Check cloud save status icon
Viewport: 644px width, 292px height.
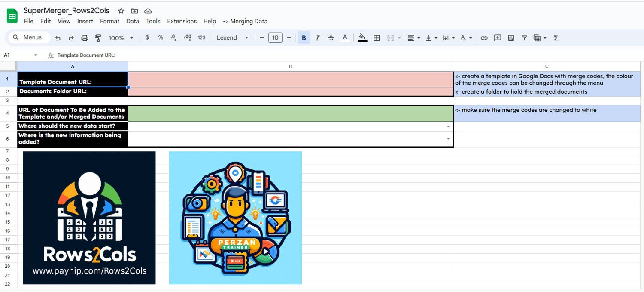148,11
